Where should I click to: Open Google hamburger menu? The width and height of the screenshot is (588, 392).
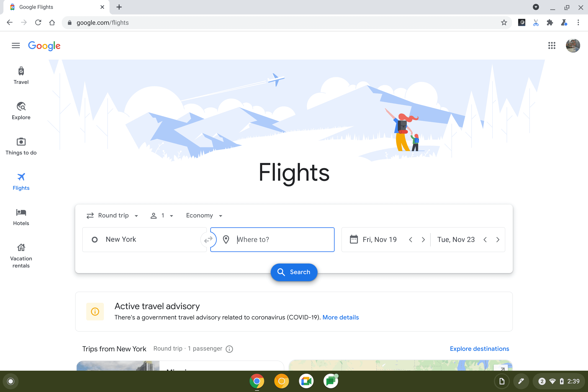click(15, 45)
